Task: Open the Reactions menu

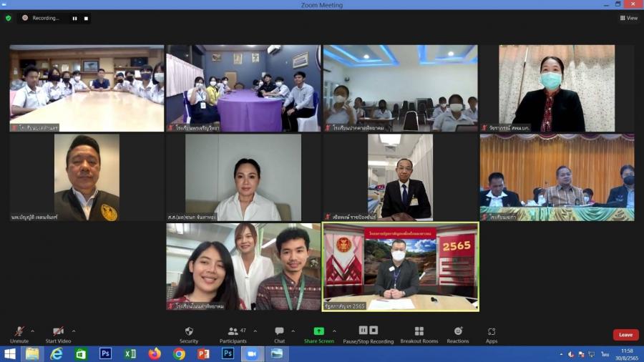Action: tap(458, 334)
